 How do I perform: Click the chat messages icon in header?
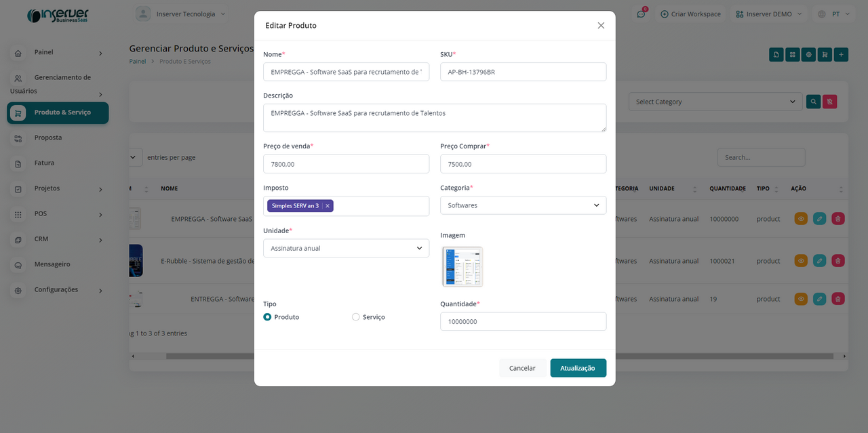pos(641,14)
